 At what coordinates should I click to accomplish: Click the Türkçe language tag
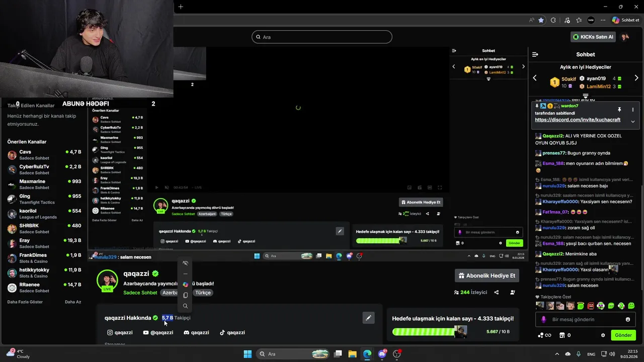(x=203, y=293)
